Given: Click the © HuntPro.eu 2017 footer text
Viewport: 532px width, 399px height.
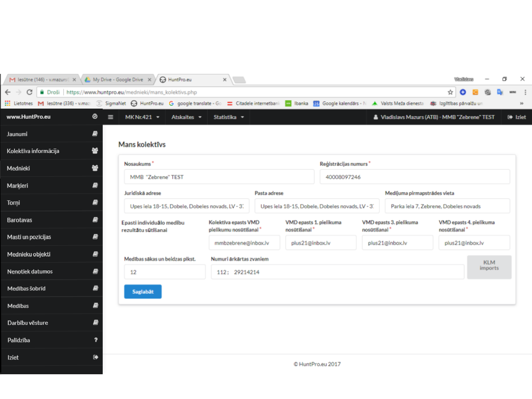Looking at the screenshot, I should tap(317, 364).
